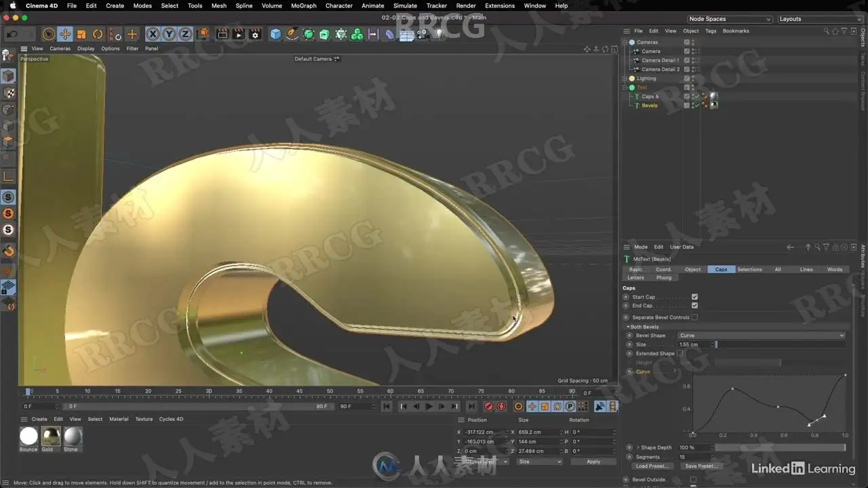Viewport: 868px width, 488px height.
Task: Click the Segments value field
Action: pyautogui.click(x=694, y=457)
